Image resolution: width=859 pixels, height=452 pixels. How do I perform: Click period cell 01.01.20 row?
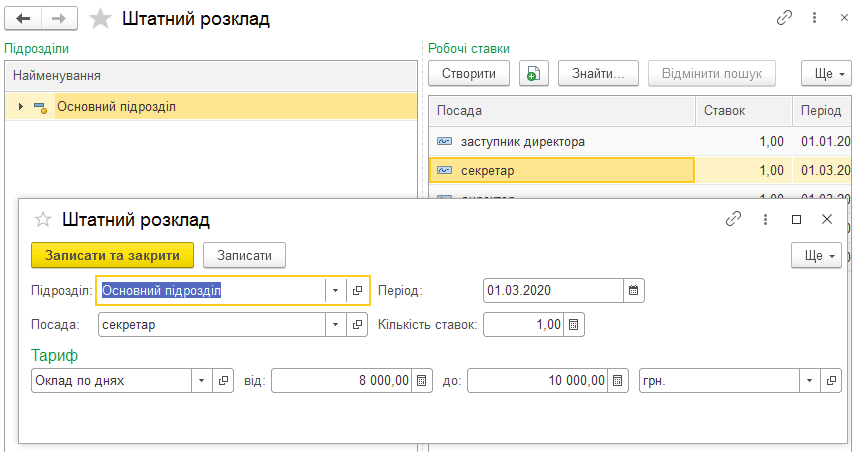coord(826,141)
